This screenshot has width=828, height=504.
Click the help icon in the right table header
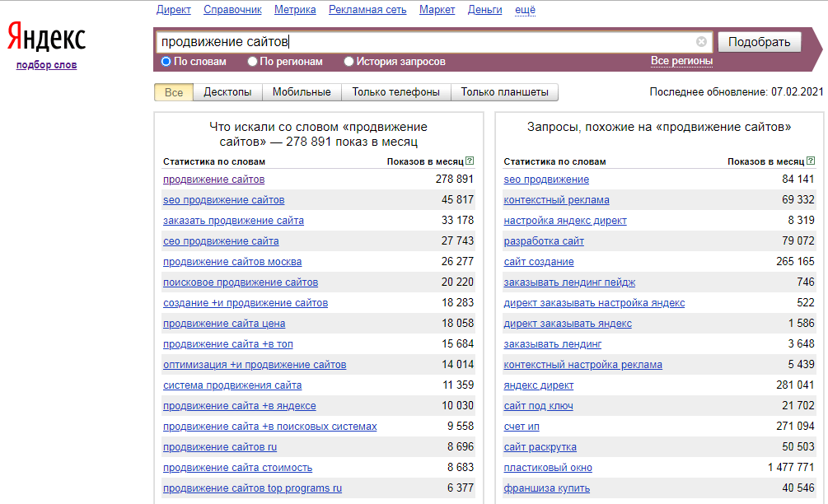coord(810,161)
